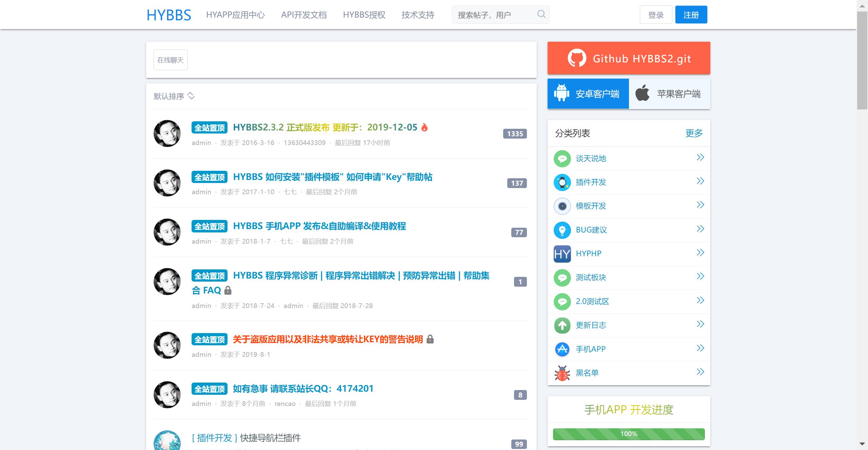The image size is (868, 450).
Task: Click the HYPHP category HY icon
Action: pyautogui.click(x=562, y=254)
